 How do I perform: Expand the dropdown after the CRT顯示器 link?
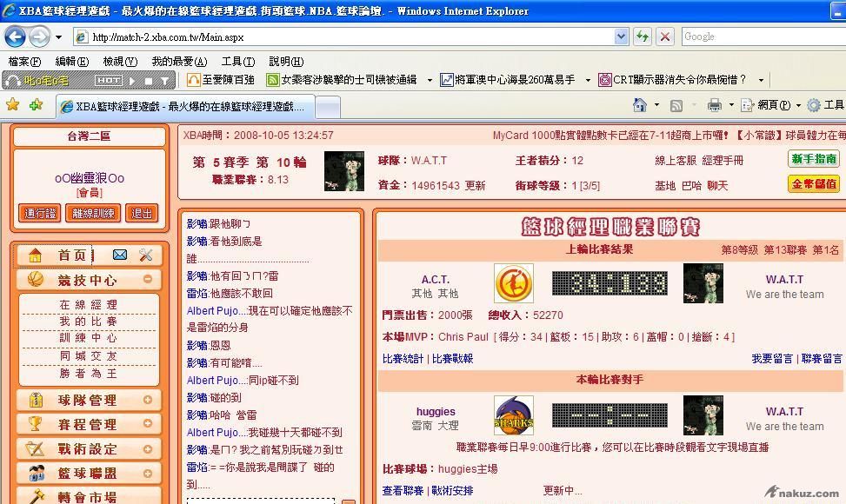pos(761,80)
